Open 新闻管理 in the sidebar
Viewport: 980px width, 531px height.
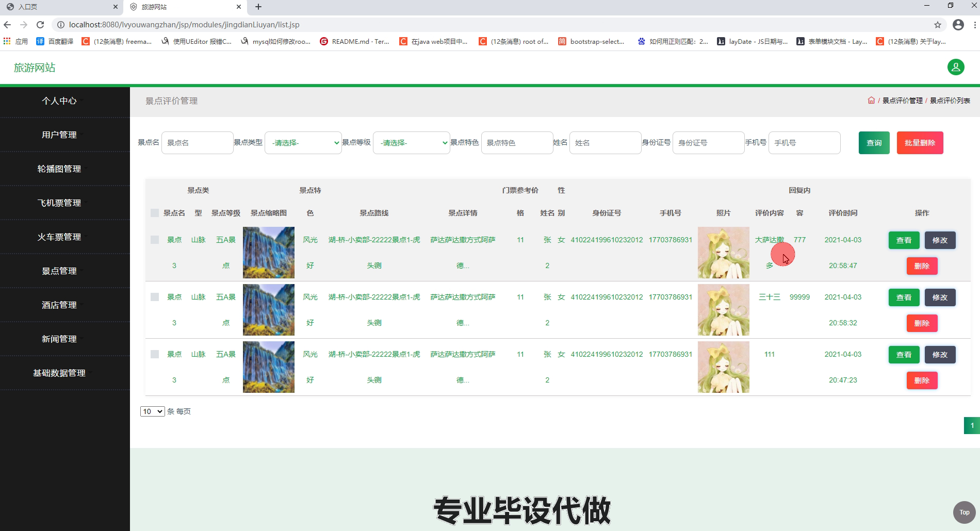[x=59, y=339]
